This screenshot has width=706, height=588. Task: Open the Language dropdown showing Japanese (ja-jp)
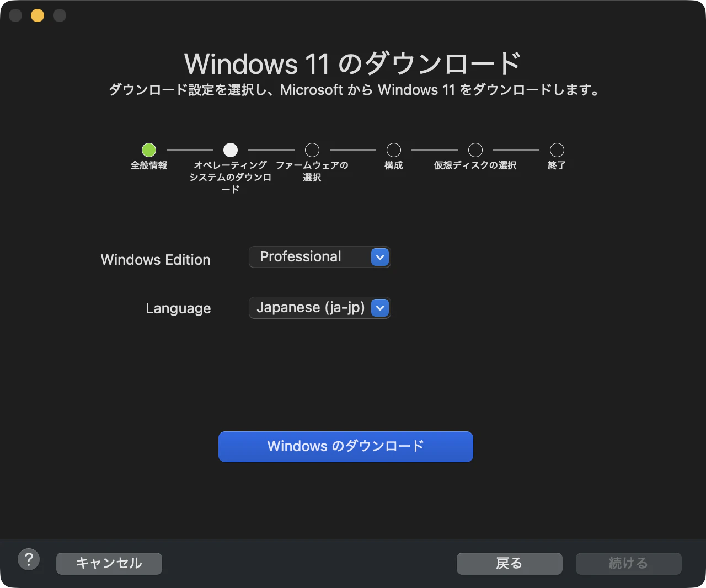click(319, 308)
